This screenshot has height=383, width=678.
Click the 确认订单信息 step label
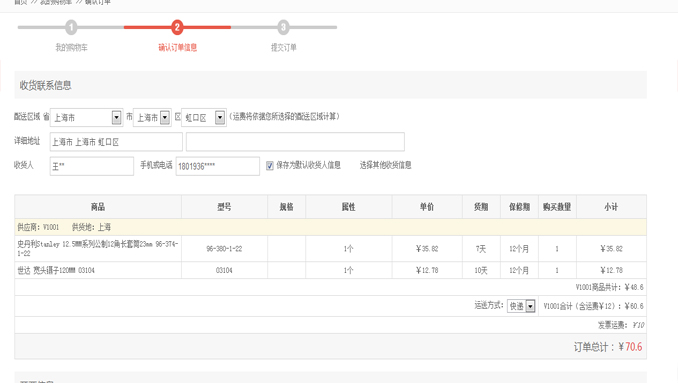point(177,48)
